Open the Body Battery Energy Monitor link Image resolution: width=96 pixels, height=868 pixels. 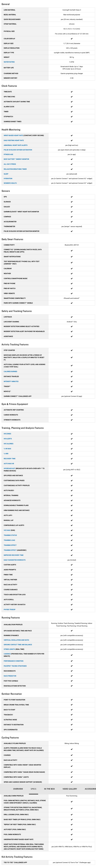[x=16, y=159]
